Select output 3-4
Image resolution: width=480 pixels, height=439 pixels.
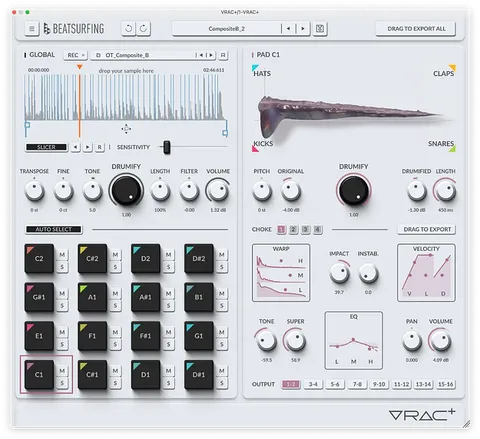(x=313, y=384)
